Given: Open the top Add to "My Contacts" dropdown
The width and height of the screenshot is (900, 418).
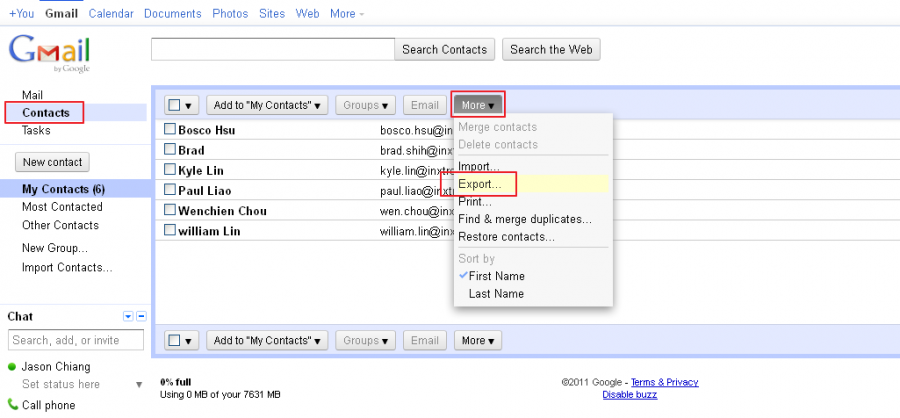Looking at the screenshot, I should click(x=267, y=105).
